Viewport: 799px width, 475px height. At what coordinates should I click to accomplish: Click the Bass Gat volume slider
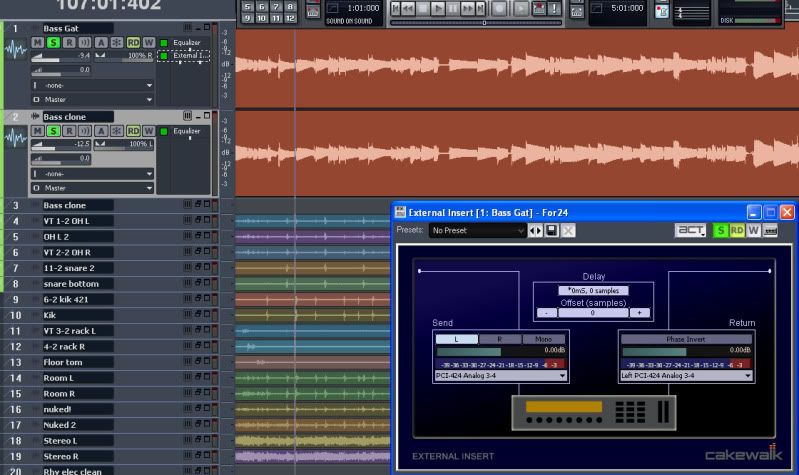click(62, 57)
